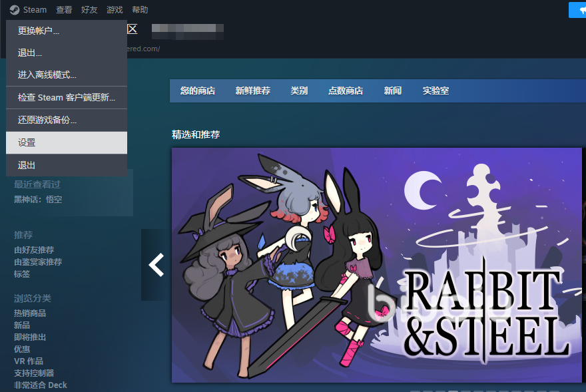
Task: Open recently viewed 黑神话：悟空 link
Action: 38,200
